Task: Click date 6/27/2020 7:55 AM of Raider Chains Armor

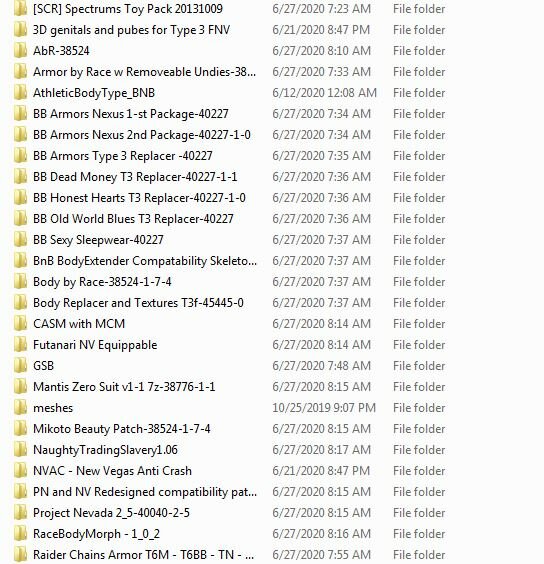Action: [x=321, y=554]
